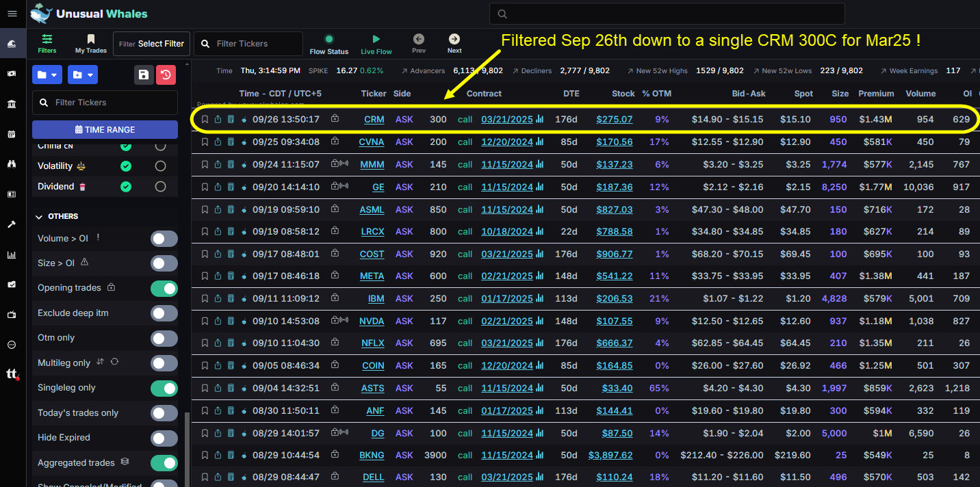This screenshot has width=980, height=487.
Task: Turn on Exclude deep itm toggle
Action: coord(164,313)
